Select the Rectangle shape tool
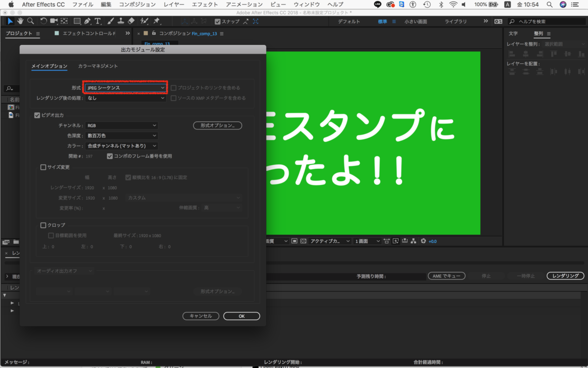Image resolution: width=588 pixels, height=368 pixels. click(77, 21)
